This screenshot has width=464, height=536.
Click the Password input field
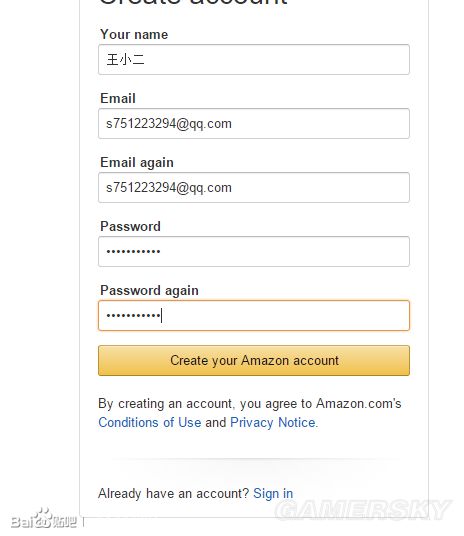click(x=254, y=251)
